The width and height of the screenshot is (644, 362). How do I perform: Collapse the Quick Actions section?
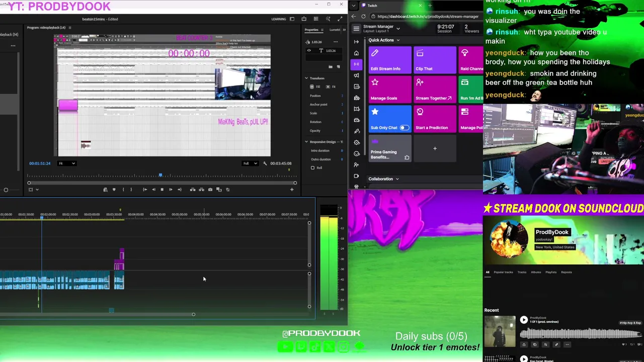[x=398, y=40]
